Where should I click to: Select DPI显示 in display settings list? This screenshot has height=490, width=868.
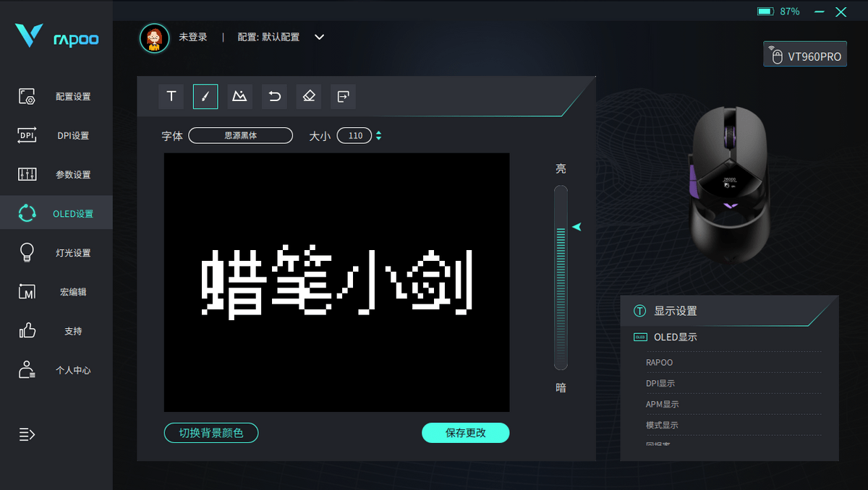click(x=660, y=384)
